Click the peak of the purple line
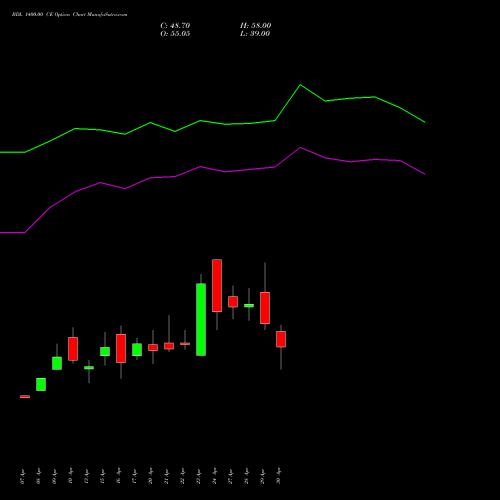The width and height of the screenshot is (500, 500). tap(300, 147)
